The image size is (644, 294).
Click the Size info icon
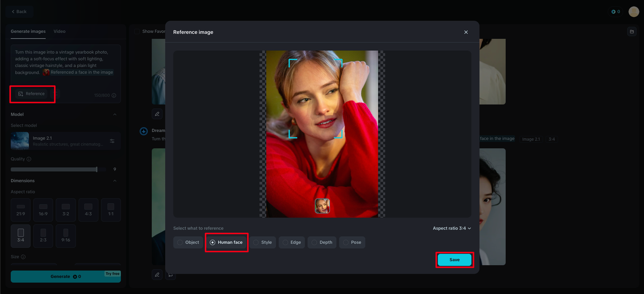[x=23, y=257]
